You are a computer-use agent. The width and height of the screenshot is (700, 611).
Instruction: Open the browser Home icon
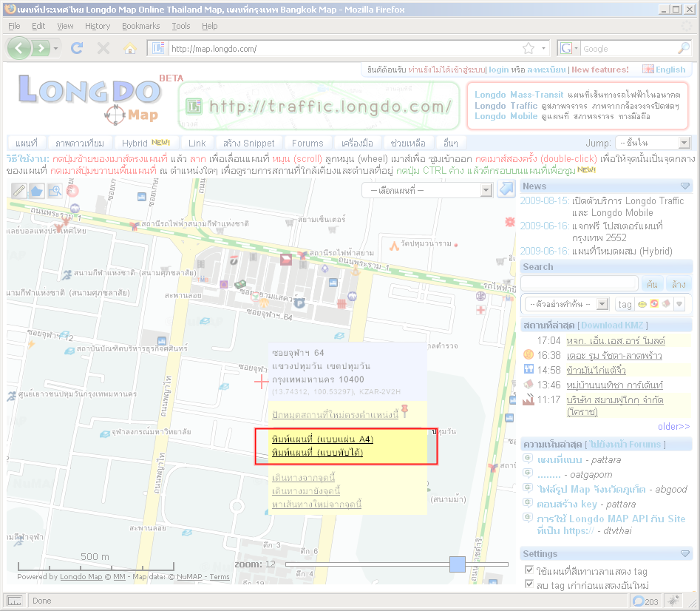coord(130,48)
